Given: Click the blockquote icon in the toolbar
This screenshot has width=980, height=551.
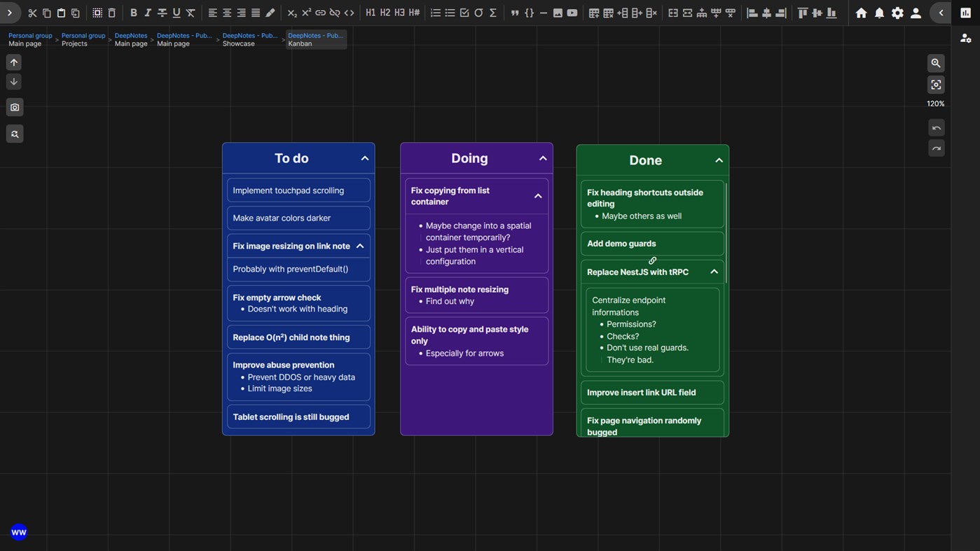Looking at the screenshot, I should click(515, 13).
